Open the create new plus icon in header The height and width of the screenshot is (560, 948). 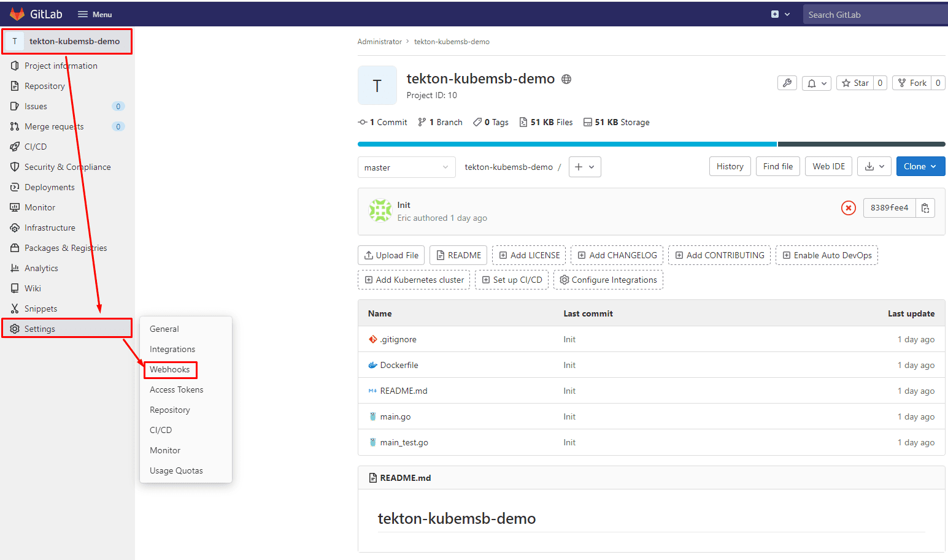(780, 14)
